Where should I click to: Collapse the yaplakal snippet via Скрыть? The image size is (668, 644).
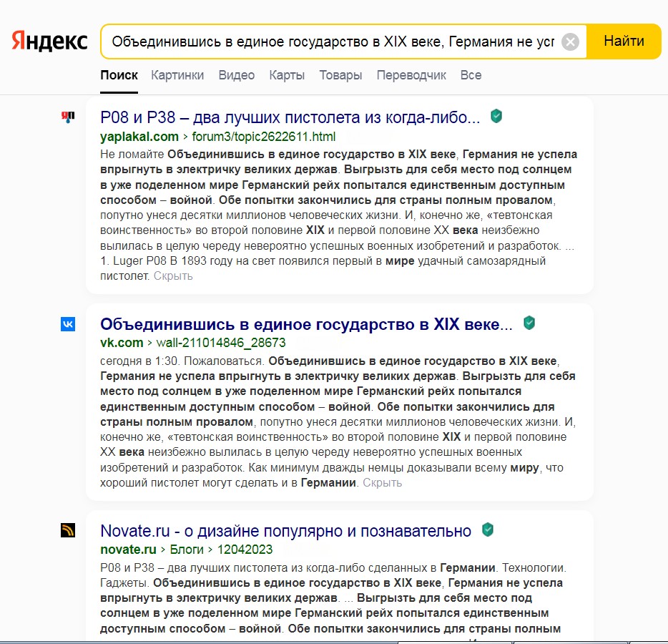coord(173,276)
